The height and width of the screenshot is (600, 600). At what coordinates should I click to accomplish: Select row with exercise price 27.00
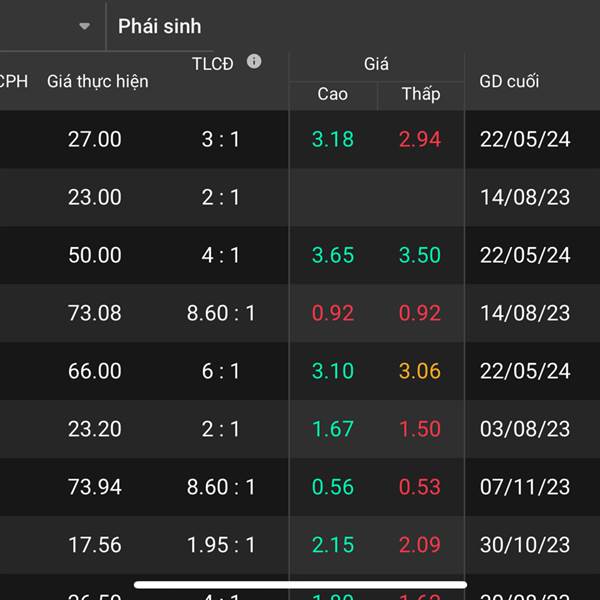point(95,139)
